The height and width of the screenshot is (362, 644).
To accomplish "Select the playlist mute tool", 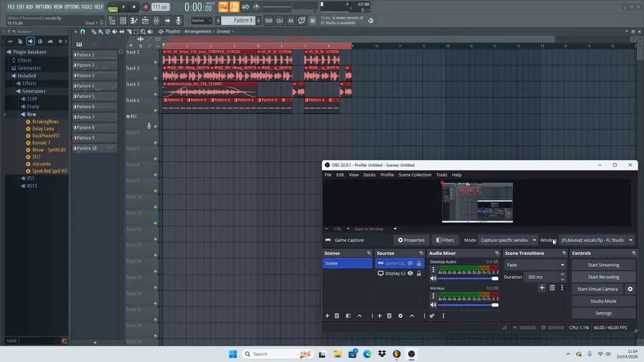I will [x=114, y=31].
